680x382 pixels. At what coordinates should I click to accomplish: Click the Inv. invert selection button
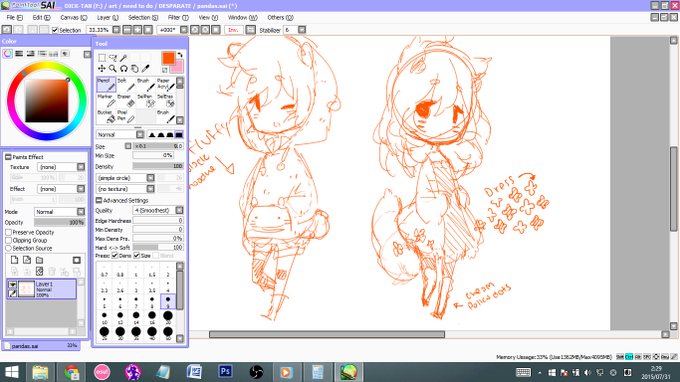tap(233, 30)
